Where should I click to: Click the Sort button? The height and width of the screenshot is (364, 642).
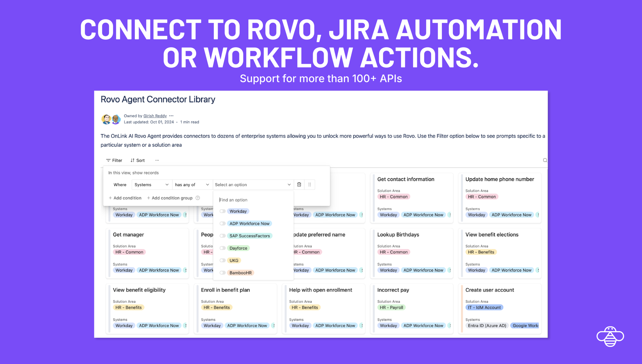(137, 160)
